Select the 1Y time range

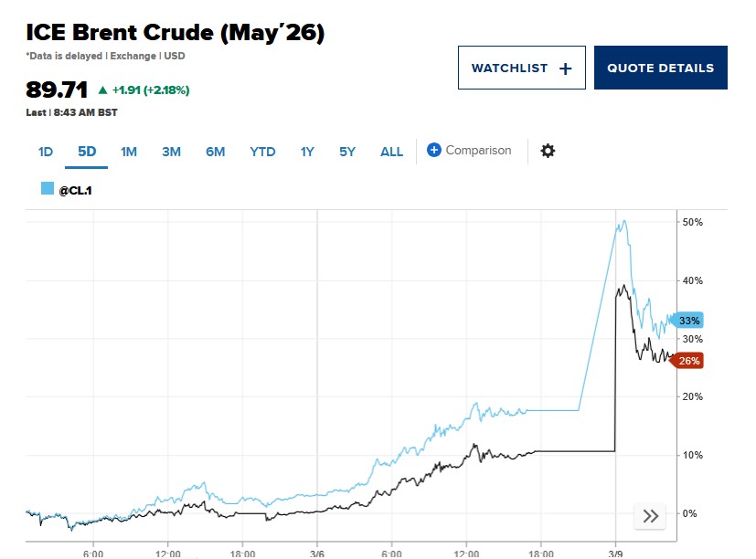click(307, 152)
